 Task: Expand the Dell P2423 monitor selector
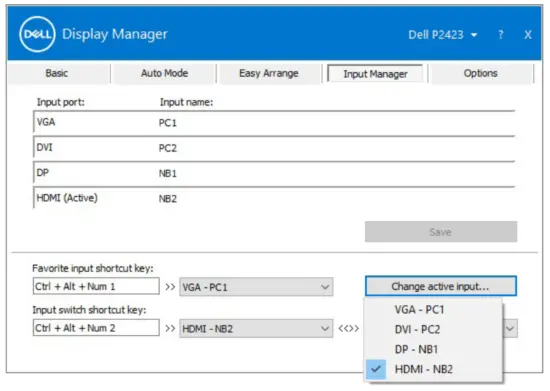click(443, 34)
